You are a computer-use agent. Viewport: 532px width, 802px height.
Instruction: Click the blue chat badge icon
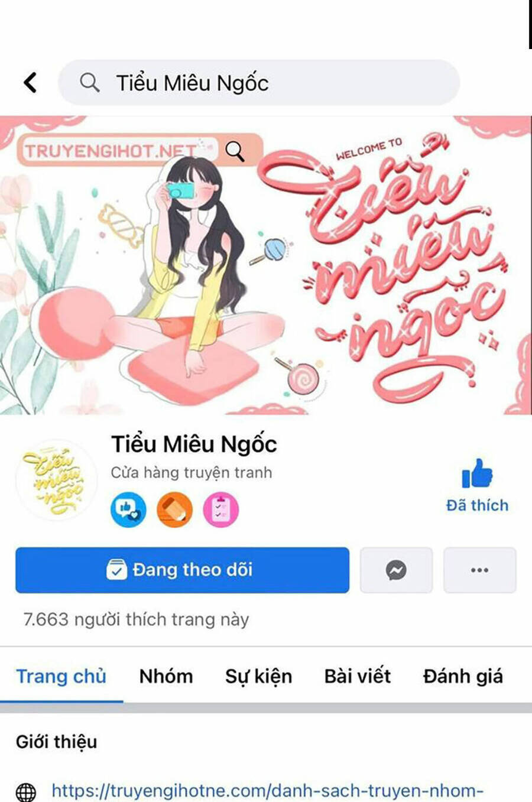pos(128,509)
